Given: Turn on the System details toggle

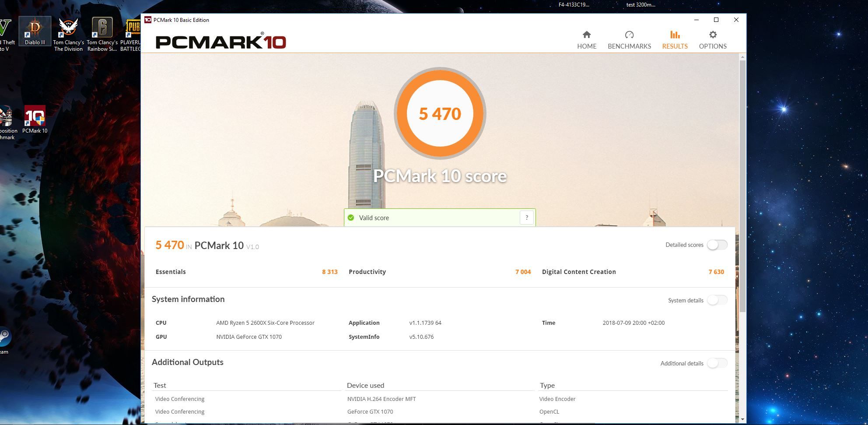Looking at the screenshot, I should pyautogui.click(x=717, y=300).
